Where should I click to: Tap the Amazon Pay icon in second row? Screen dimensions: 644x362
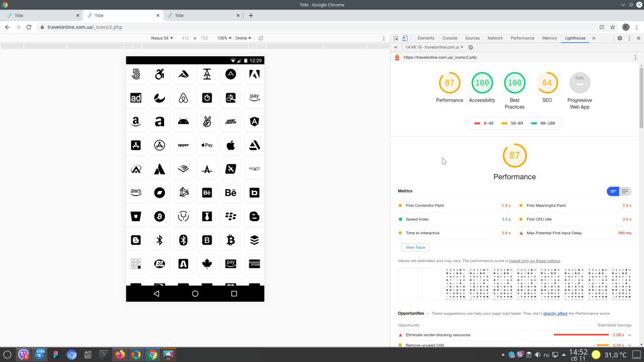pyautogui.click(x=255, y=98)
